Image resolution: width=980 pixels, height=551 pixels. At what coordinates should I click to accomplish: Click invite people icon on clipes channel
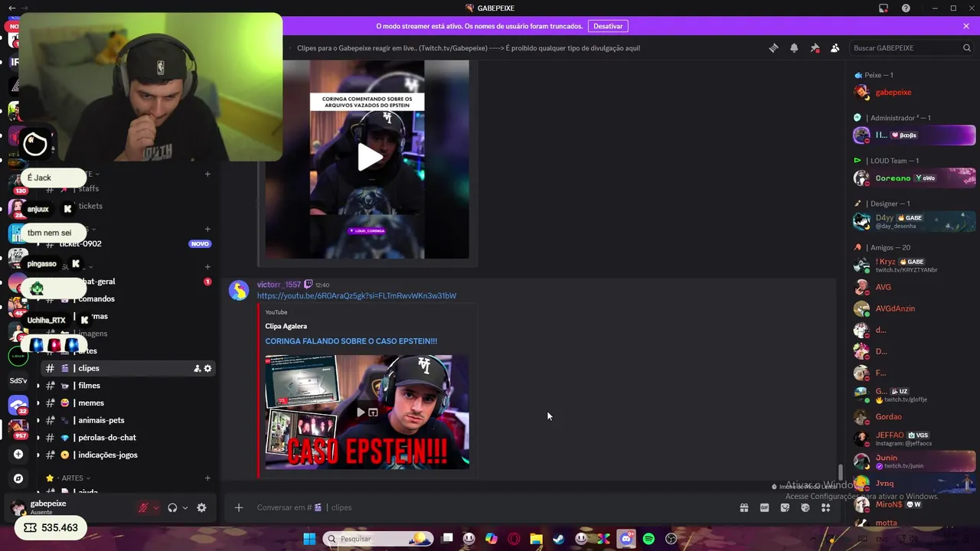click(197, 368)
